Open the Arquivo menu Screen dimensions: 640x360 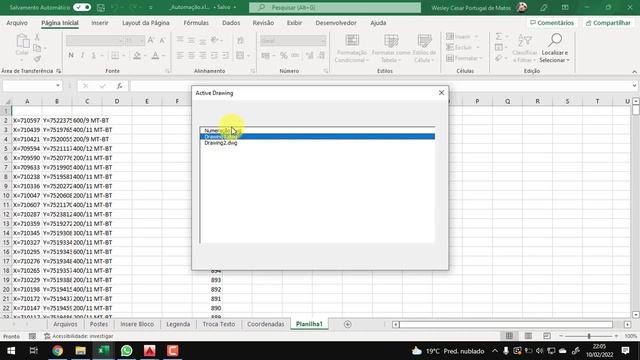coord(17,23)
